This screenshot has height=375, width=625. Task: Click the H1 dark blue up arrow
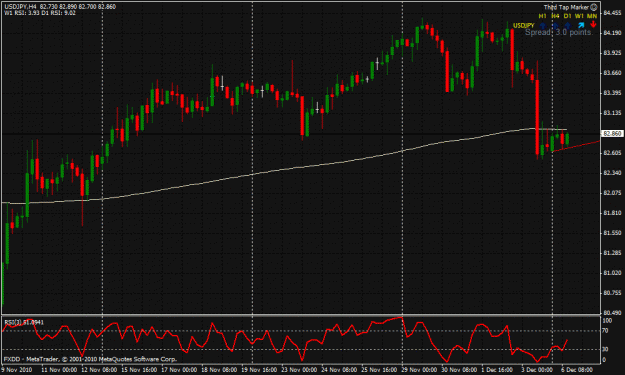pyautogui.click(x=542, y=26)
